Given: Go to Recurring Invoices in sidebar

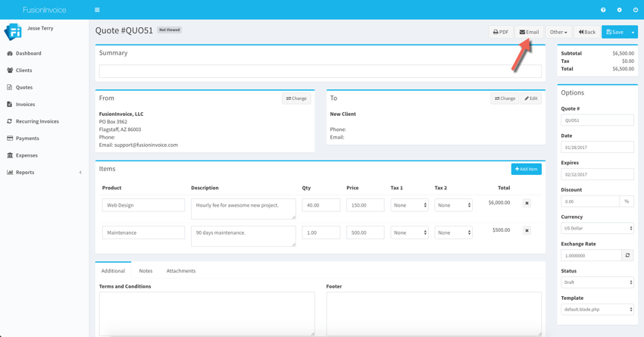Looking at the screenshot, I should tap(37, 121).
